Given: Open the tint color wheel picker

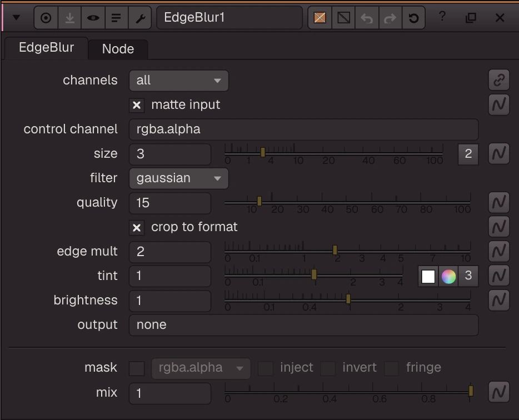Looking at the screenshot, I should [x=448, y=276].
